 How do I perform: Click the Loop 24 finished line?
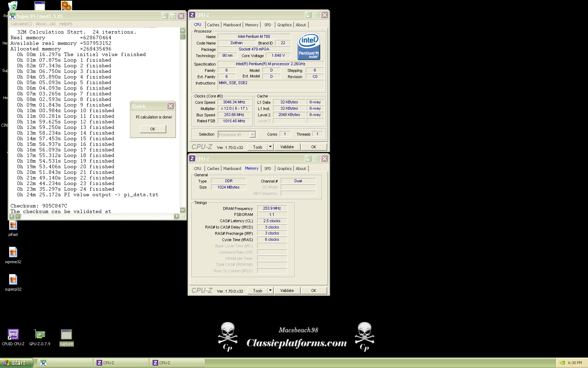tap(66, 189)
